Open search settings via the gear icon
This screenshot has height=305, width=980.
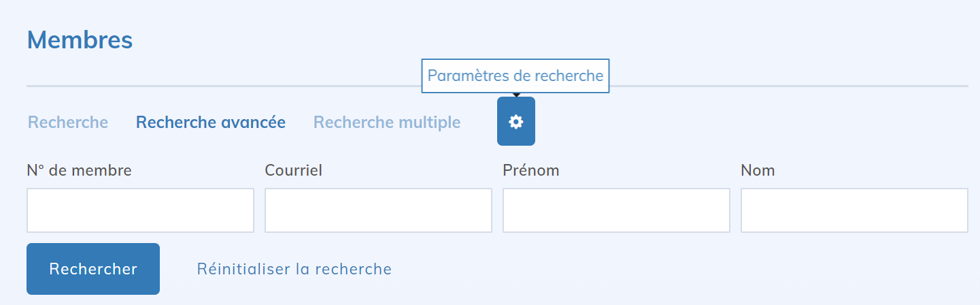[516, 122]
